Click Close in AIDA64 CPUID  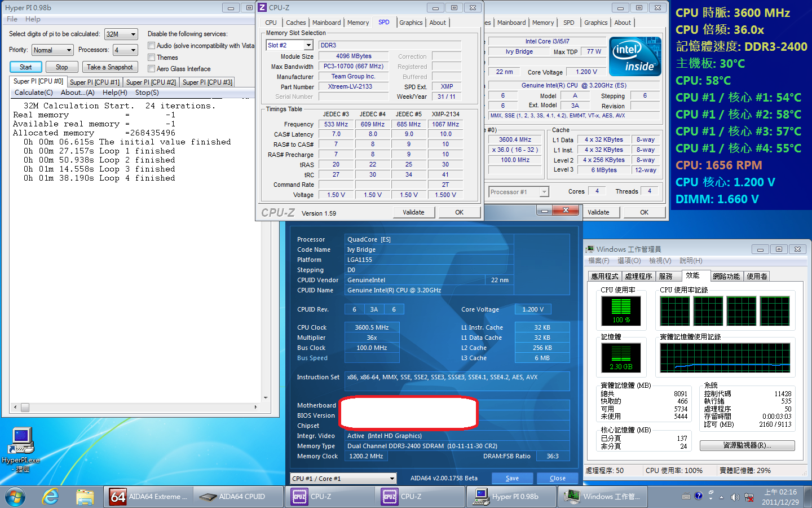click(x=558, y=478)
